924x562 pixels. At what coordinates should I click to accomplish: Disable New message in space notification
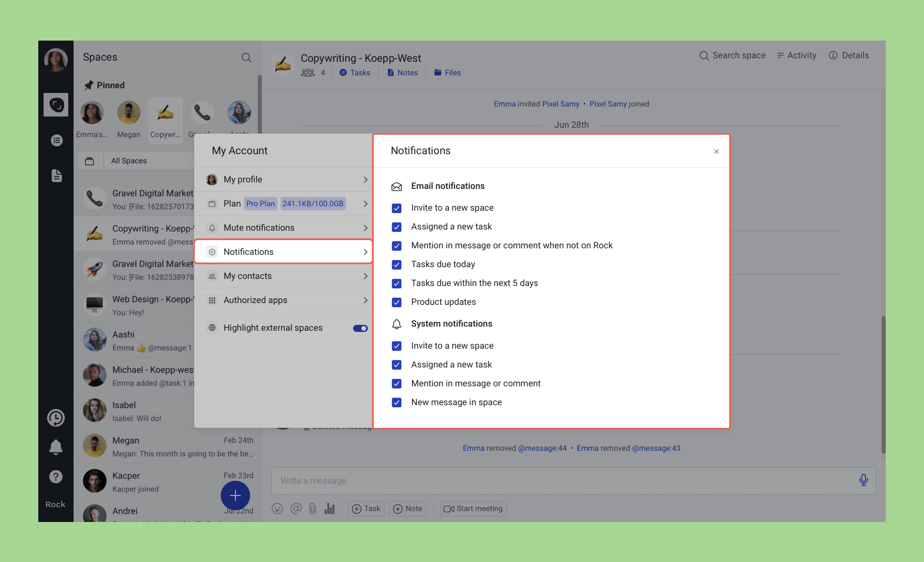[x=397, y=403]
